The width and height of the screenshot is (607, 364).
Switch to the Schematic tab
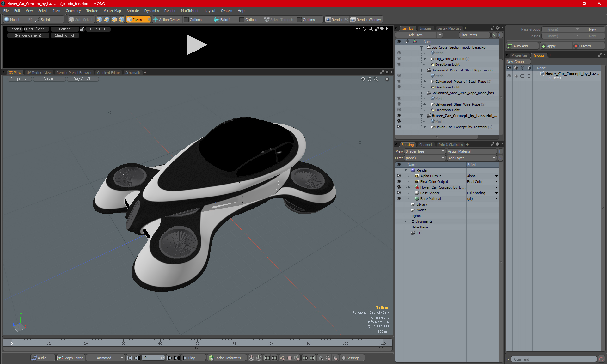[x=133, y=73]
